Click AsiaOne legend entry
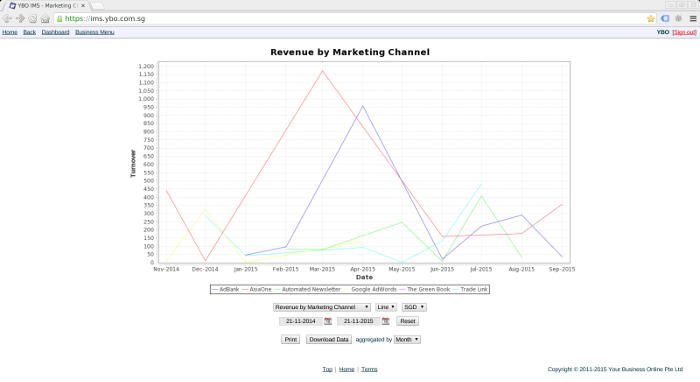Screen dimensions: 700x382 point(257,289)
